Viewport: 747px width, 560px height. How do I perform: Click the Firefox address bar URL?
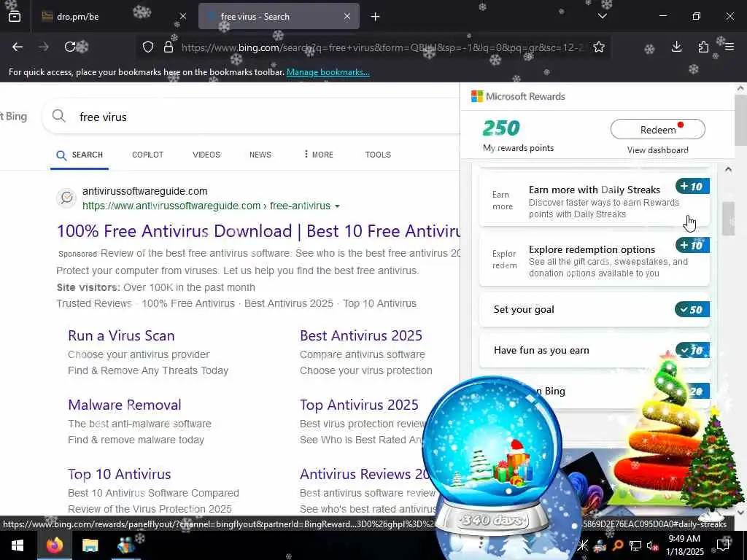(382, 47)
